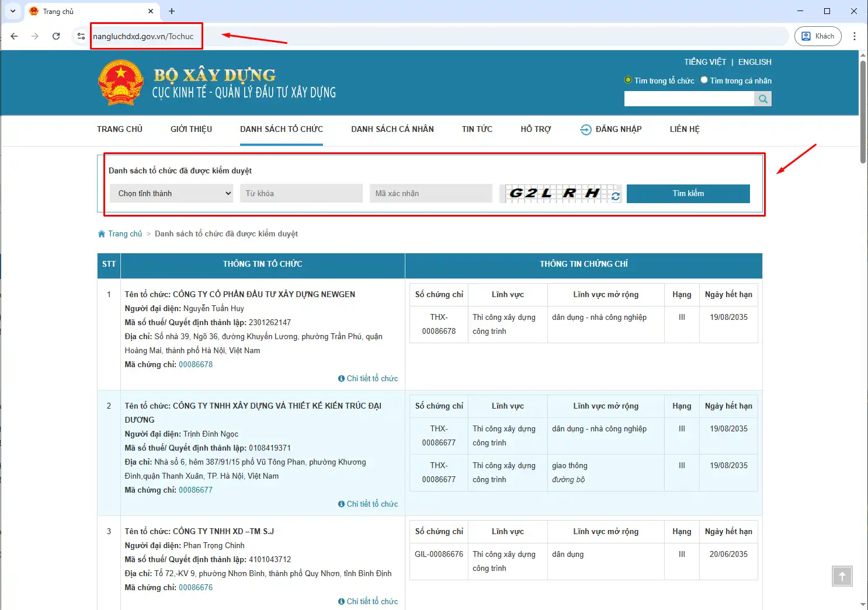
Task: Click the browser reload icon
Action: pos(56,36)
